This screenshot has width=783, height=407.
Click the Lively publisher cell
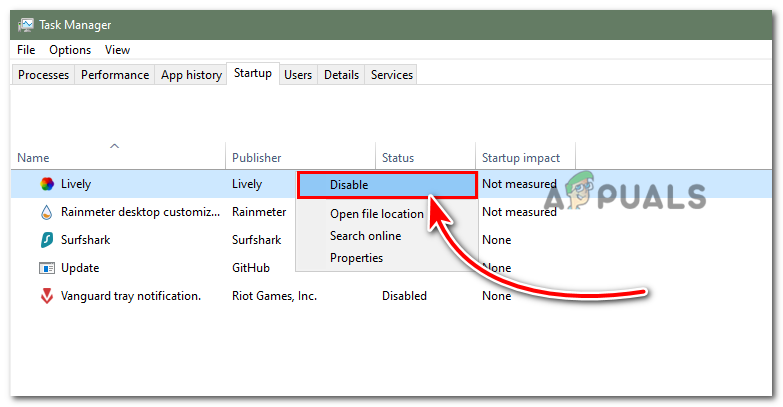coord(247,184)
